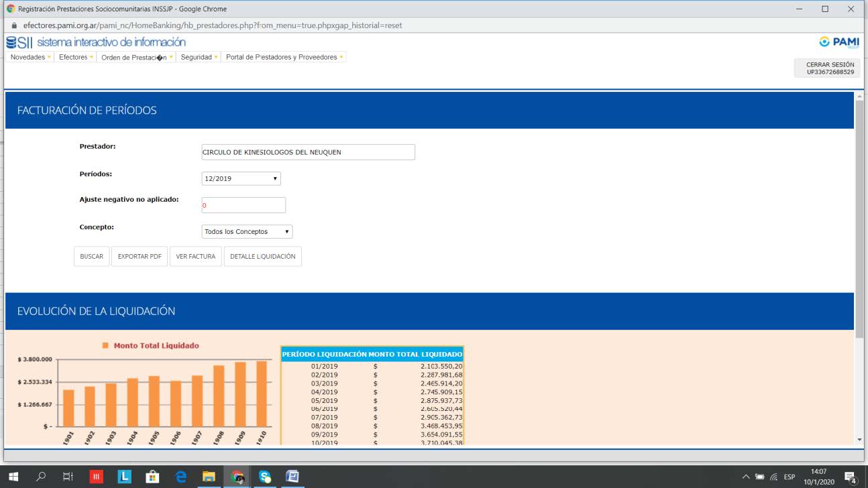Check battery status in the tray
This screenshot has height=488, width=868.
[x=760, y=477]
